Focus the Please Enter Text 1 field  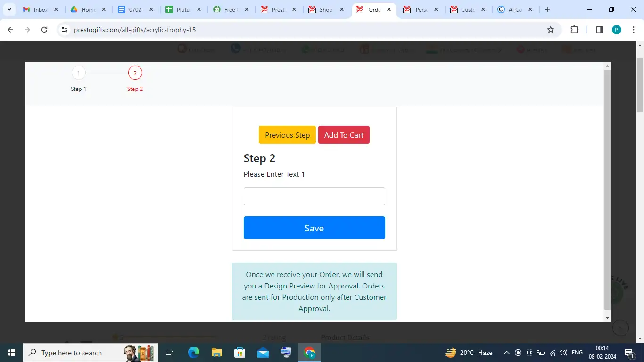click(314, 196)
